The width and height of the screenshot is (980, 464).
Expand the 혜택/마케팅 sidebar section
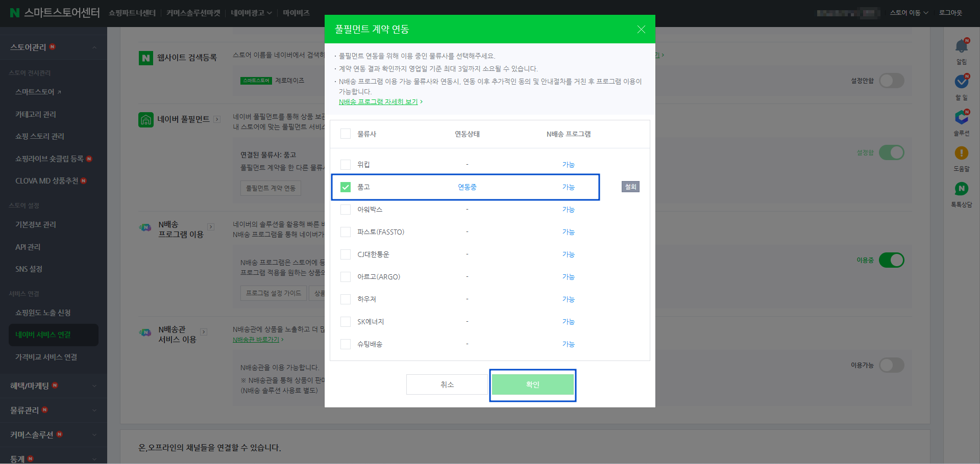54,386
